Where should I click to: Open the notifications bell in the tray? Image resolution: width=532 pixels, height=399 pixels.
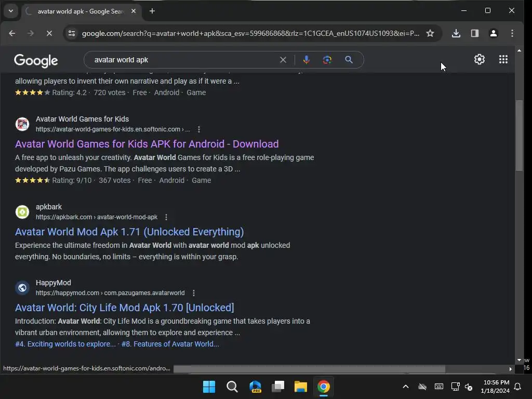(x=518, y=387)
